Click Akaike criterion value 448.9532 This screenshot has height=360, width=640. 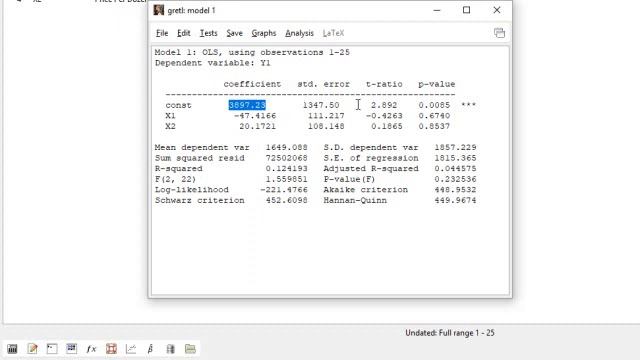click(455, 190)
